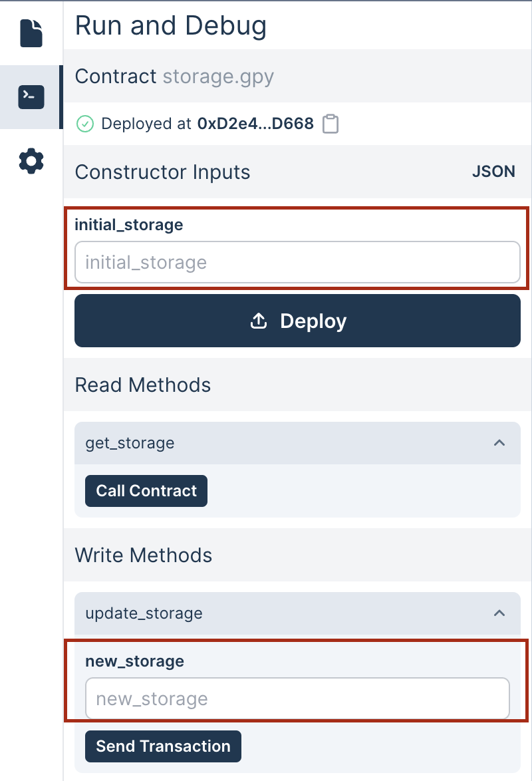Click the initial_storage input field

point(297,262)
